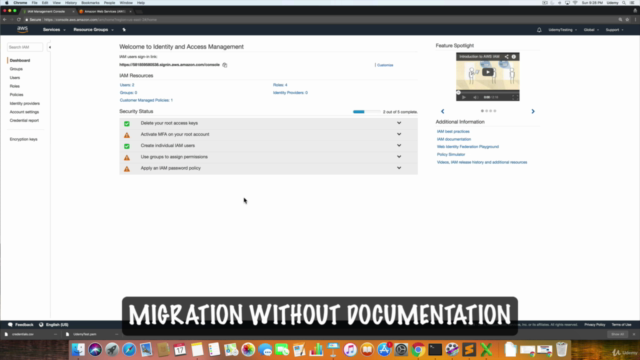Click the Feedback button in footer

(x=21, y=325)
